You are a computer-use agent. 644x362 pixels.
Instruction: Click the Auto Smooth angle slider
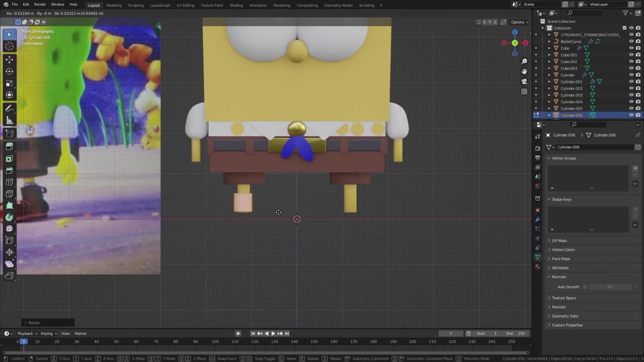(610, 287)
